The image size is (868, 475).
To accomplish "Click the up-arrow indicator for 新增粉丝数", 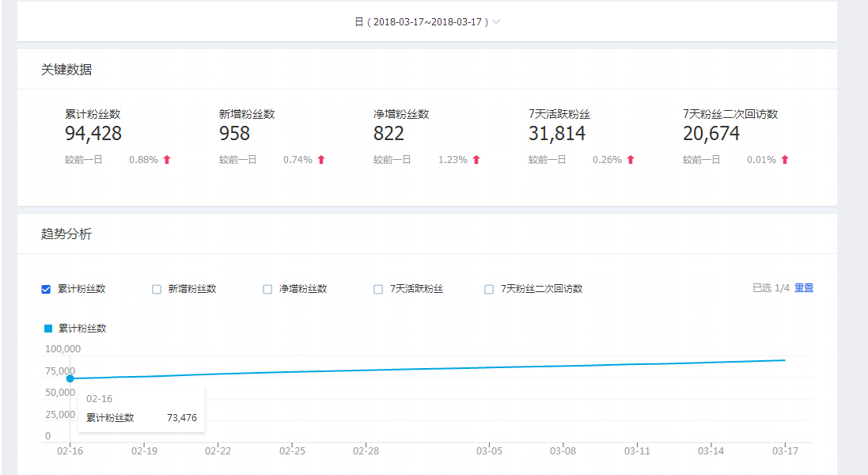I will tap(320, 159).
